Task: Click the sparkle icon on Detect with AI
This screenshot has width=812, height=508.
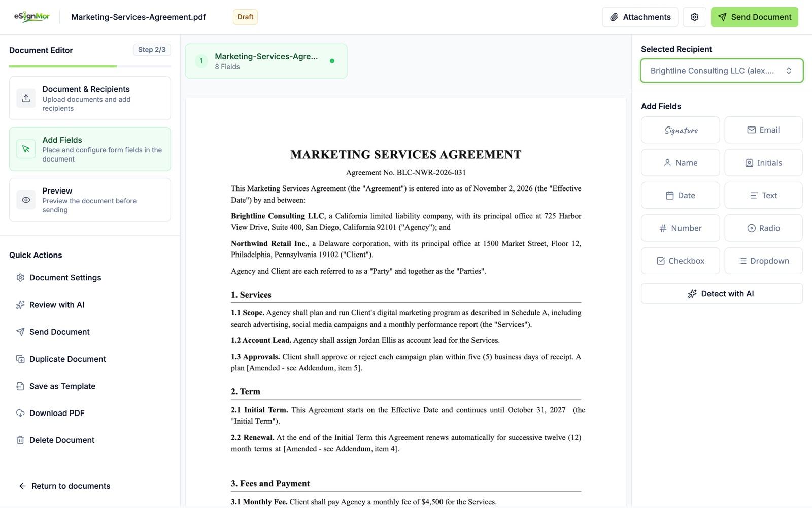Action: click(x=692, y=294)
